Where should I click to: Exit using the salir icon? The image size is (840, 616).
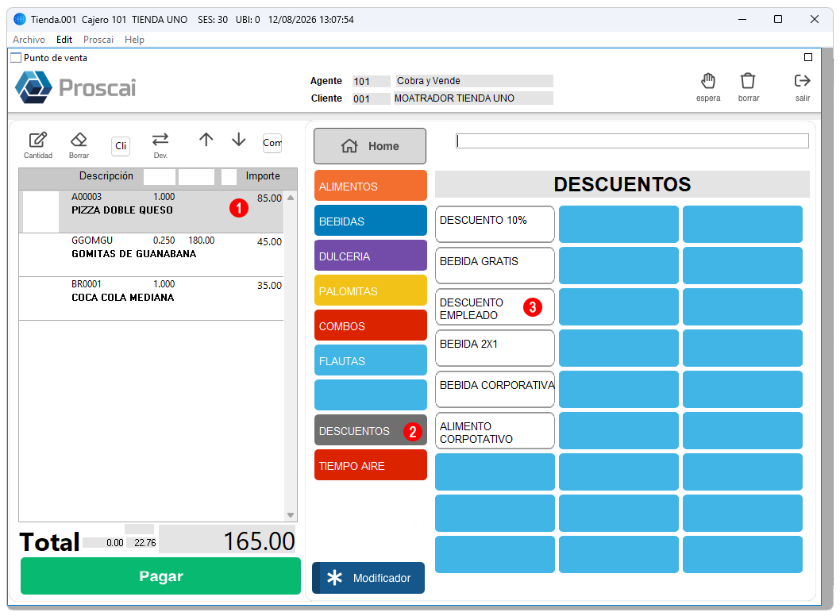pyautogui.click(x=802, y=81)
